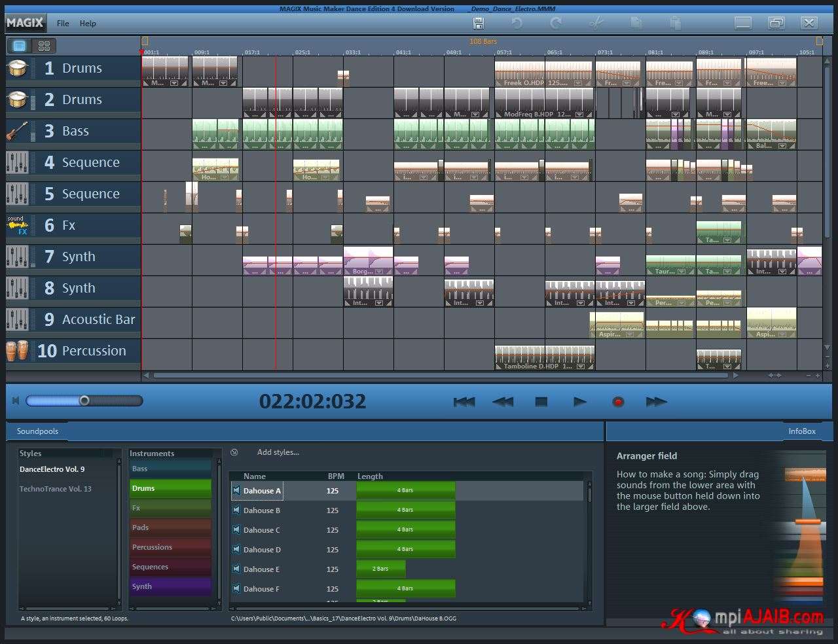This screenshot has width=838, height=644.
Task: Select DanceElectro Vol. 9 style
Action: tap(52, 469)
